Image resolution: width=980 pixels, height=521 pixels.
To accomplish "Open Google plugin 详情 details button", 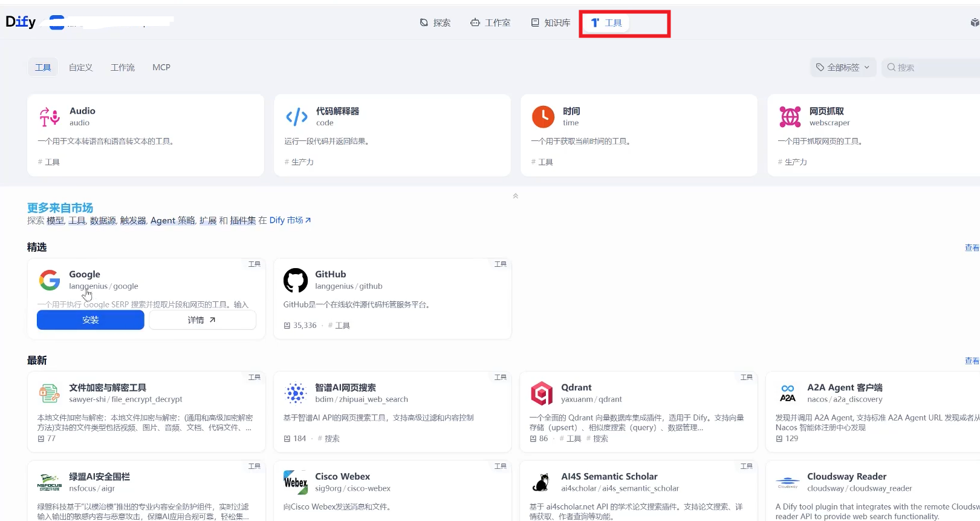I will [x=203, y=320].
